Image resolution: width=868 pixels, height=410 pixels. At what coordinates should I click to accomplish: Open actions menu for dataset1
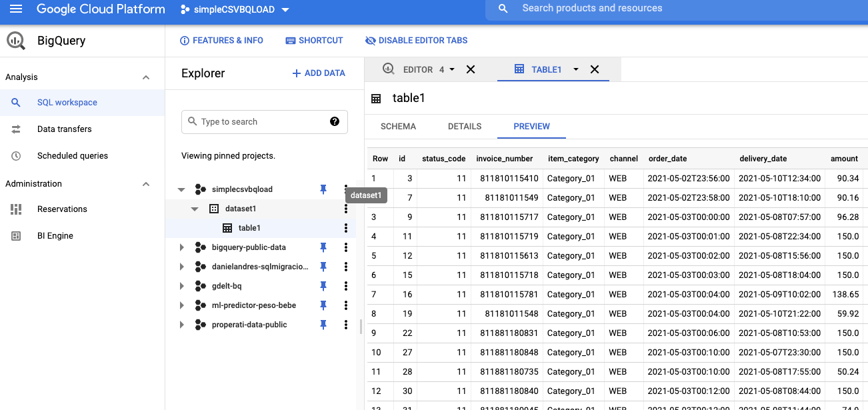pos(345,209)
